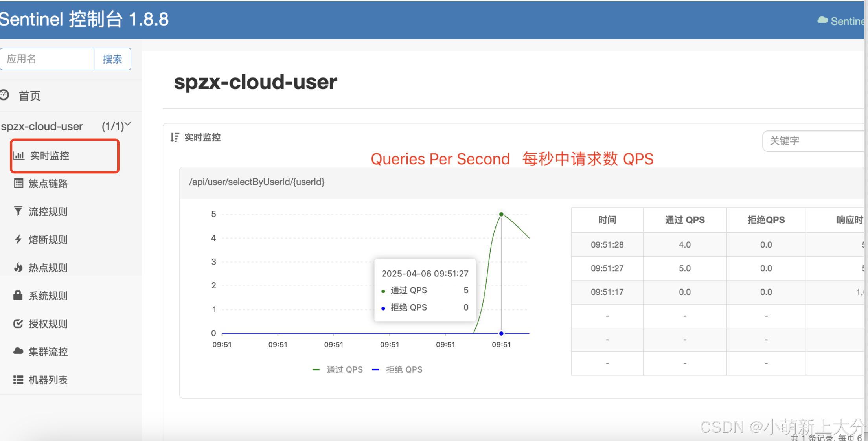Click the checkmark icon beside 授权规则

pos(18,323)
